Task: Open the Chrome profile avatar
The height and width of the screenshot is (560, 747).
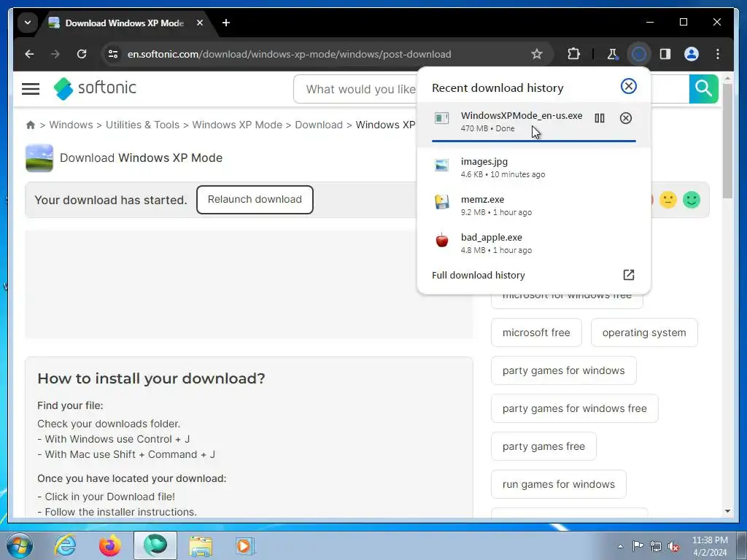Action: point(692,54)
